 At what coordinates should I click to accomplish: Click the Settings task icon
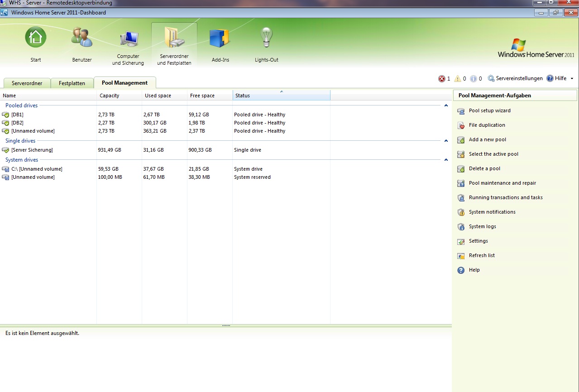click(461, 241)
